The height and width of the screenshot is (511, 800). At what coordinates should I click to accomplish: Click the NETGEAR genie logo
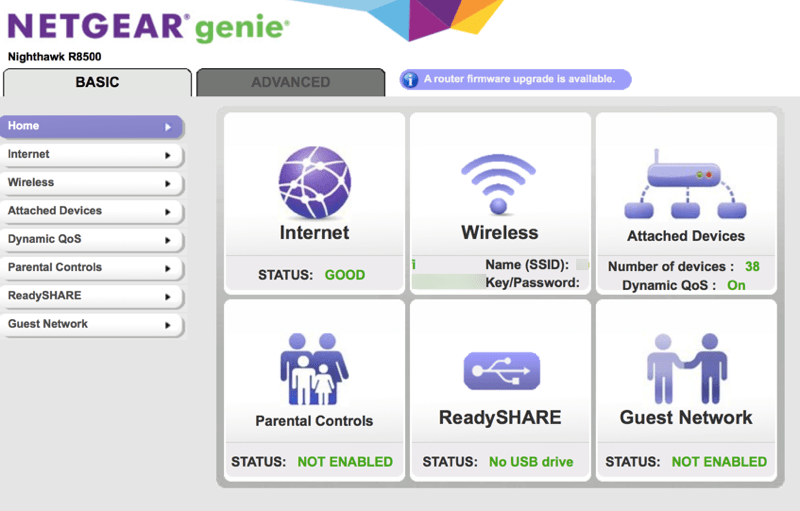pyautogui.click(x=148, y=27)
